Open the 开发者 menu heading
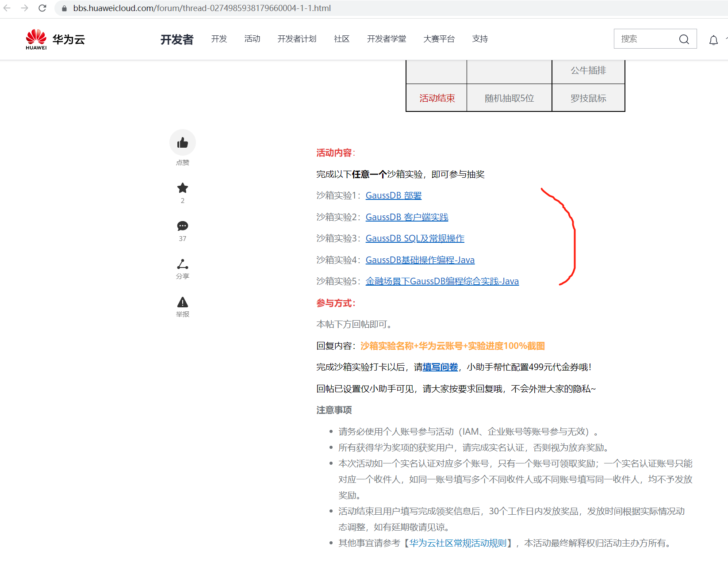The height and width of the screenshot is (570, 728). (177, 39)
